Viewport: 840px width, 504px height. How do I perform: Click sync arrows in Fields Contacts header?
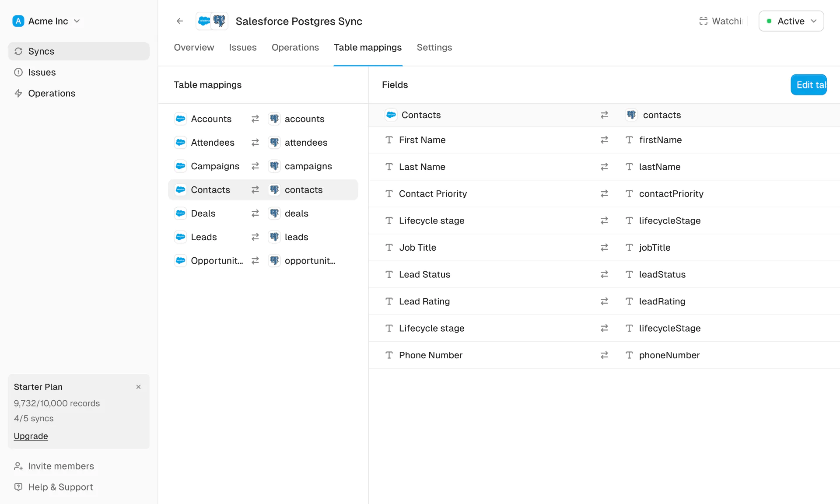(x=604, y=115)
